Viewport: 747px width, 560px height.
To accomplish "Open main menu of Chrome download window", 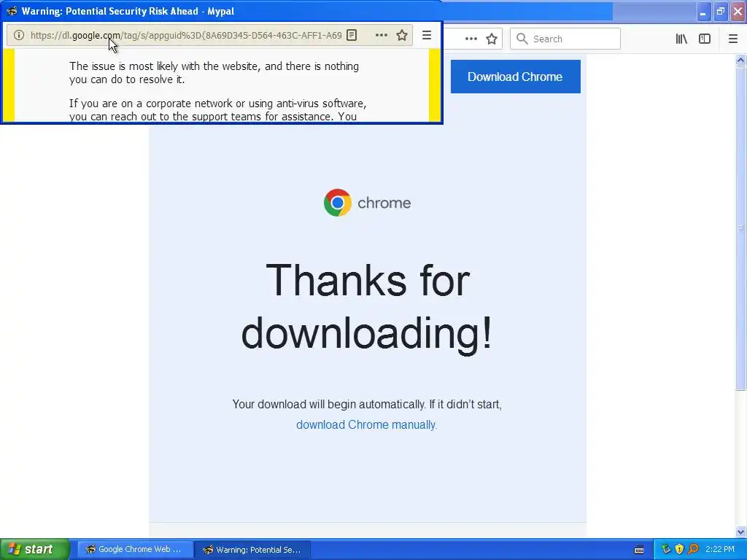I will pos(733,39).
